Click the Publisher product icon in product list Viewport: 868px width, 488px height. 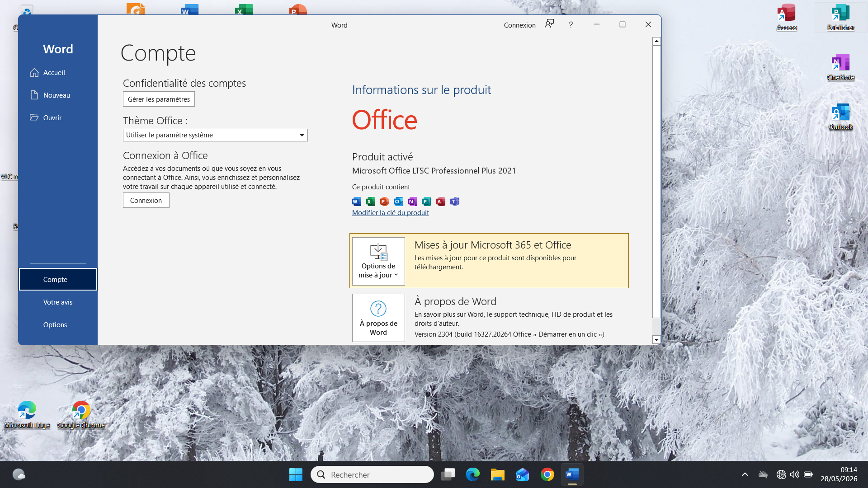tap(427, 202)
